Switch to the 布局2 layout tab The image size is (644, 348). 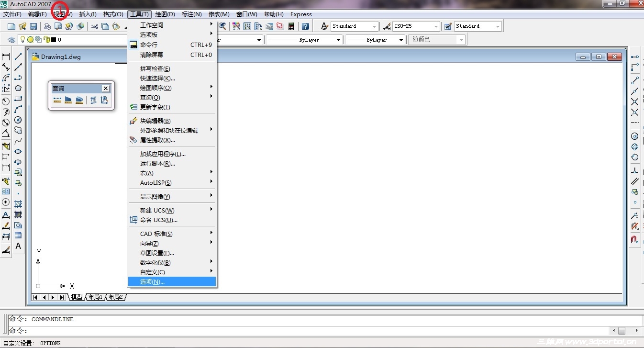[115, 297]
